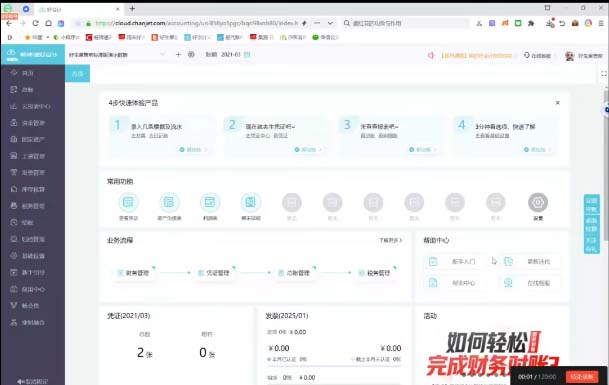Click the fullscreen expand icon at right
This screenshot has height=385, width=609.
pyautogui.click(x=604, y=73)
